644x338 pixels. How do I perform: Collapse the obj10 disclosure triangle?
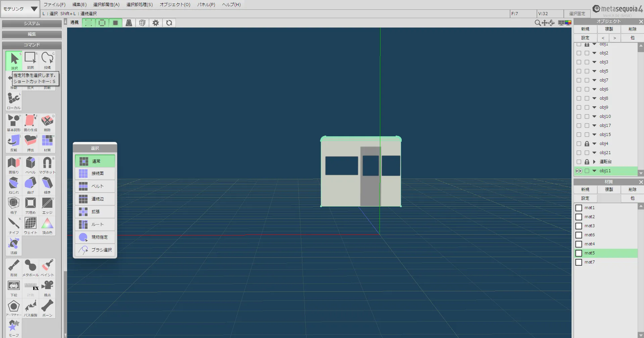594,116
